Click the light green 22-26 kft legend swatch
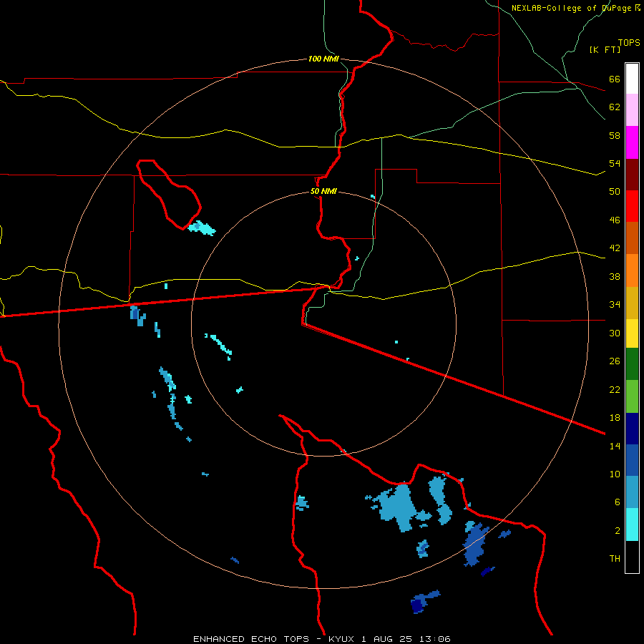Viewport: 644px width, 644px height. 632,396
